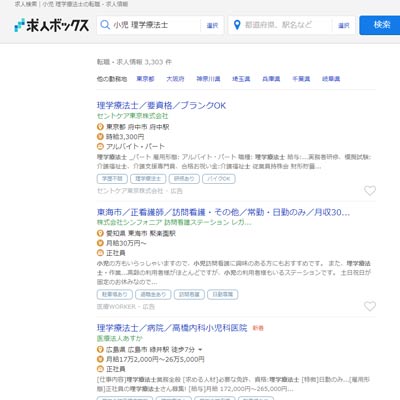Save the セントケア東京 job with heart icon
The image size is (400, 400).
[x=370, y=191]
